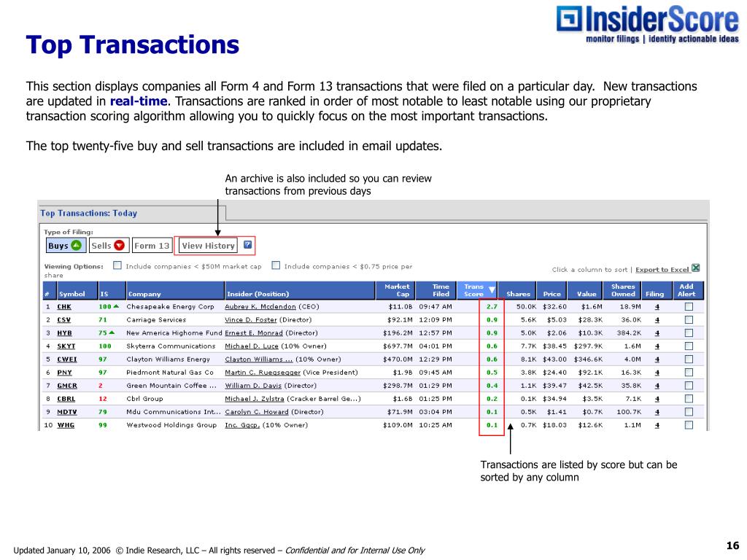This screenshot has height=560, width=747.
Task: Click Green Mountain Coffee company name
Action: [171, 386]
